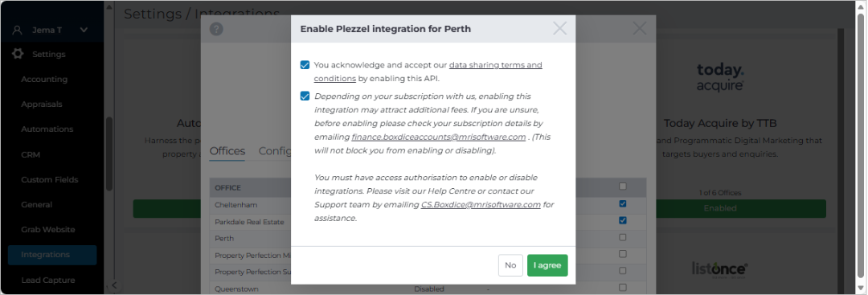Click the Settings gear icon in sidebar

[18, 54]
